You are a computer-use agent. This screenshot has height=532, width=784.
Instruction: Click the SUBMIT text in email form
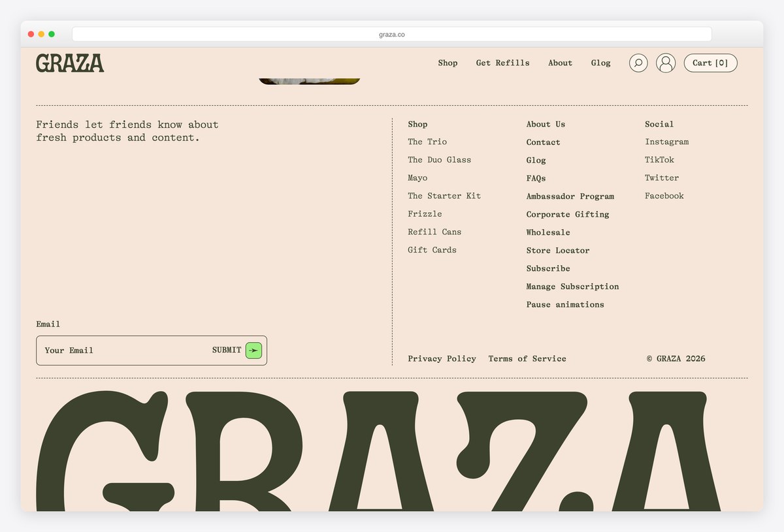pyautogui.click(x=227, y=351)
